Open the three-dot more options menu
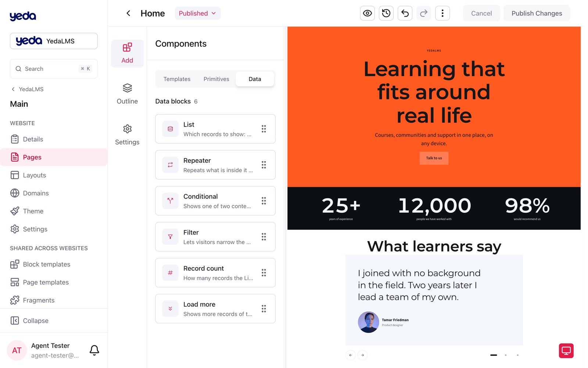The image size is (588, 368). 442,13
